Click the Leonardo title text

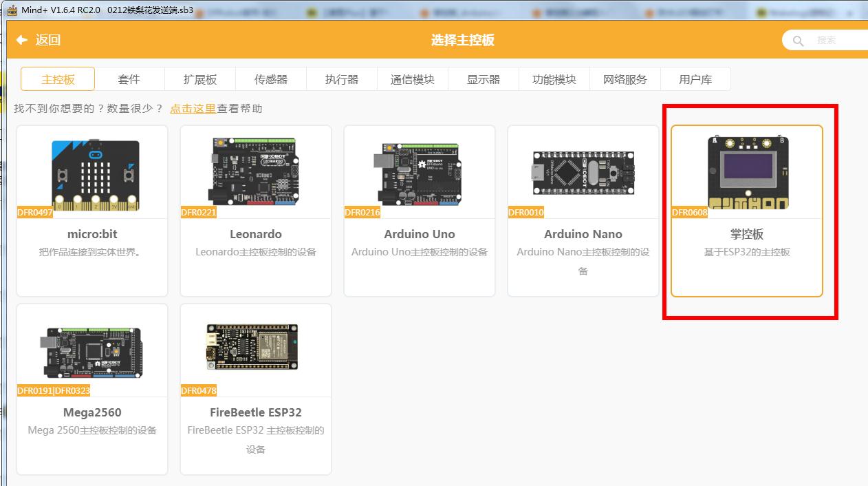256,234
